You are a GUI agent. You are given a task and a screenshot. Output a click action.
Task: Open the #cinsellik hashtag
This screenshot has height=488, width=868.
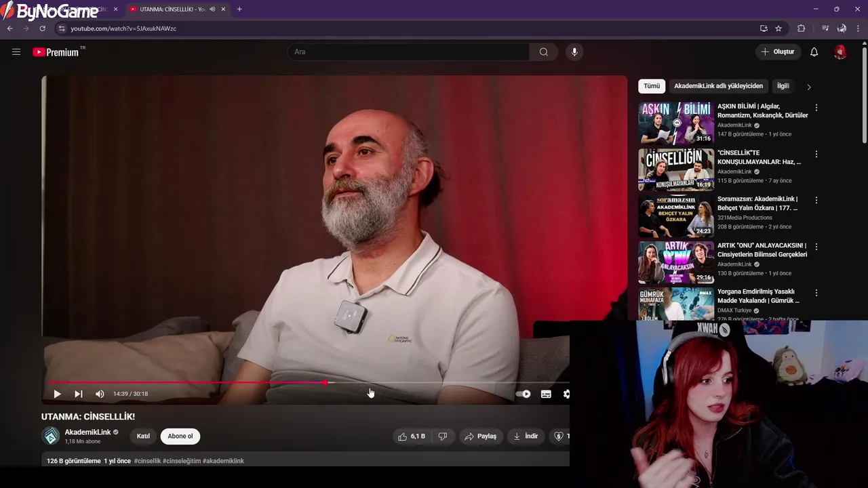pos(147,461)
